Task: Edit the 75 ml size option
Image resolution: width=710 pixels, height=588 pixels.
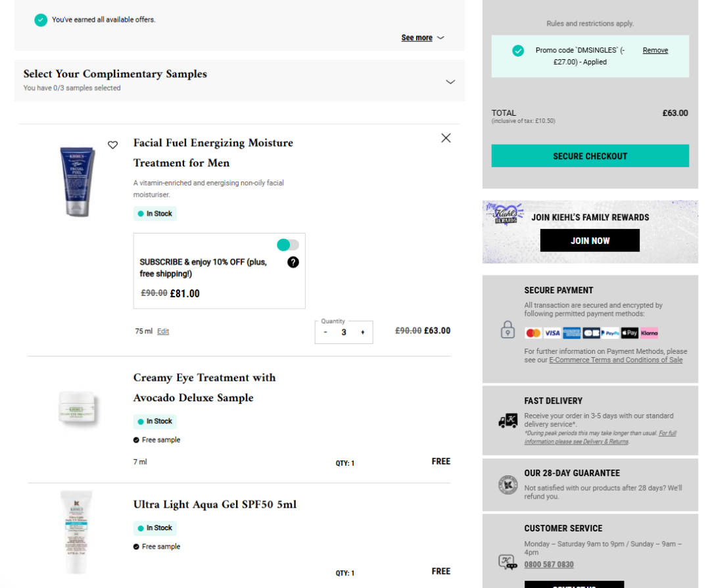Action: [x=163, y=331]
